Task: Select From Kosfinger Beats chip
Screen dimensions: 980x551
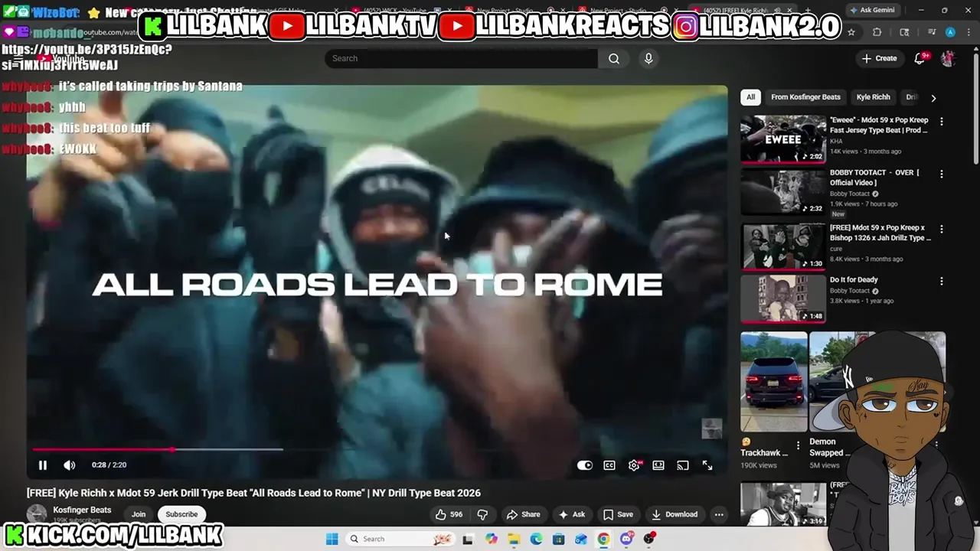Action: pyautogui.click(x=805, y=97)
